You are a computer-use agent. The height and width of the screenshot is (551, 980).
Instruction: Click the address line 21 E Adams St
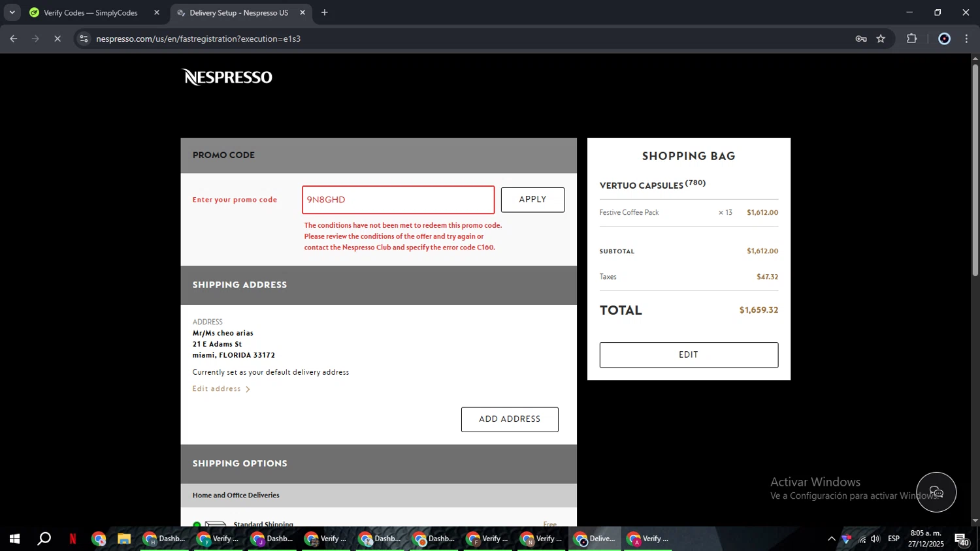click(217, 344)
